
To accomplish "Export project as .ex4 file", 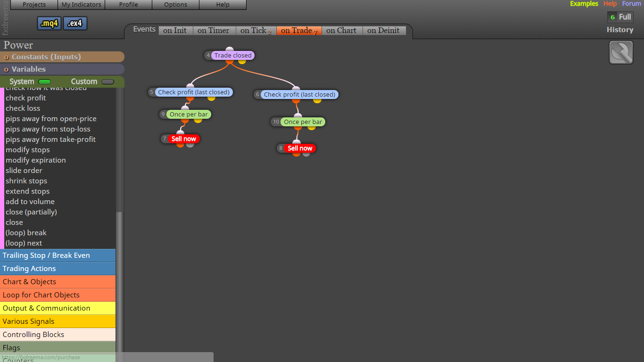I will pyautogui.click(x=75, y=24).
